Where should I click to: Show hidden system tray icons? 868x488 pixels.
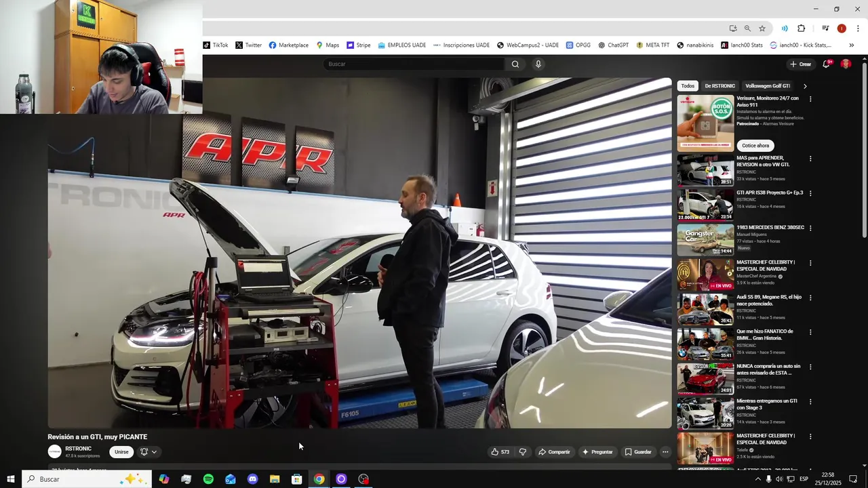(x=757, y=479)
